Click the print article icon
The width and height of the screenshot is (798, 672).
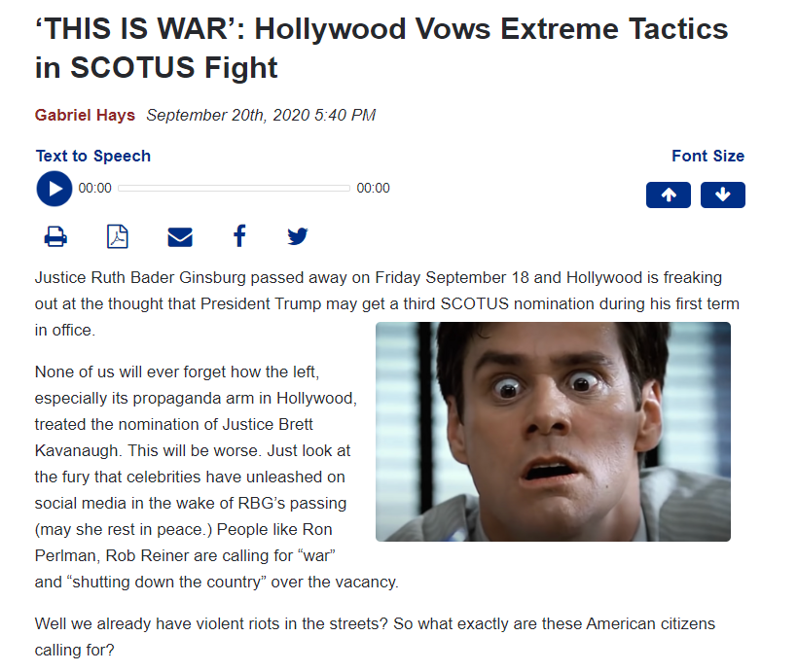pyautogui.click(x=55, y=236)
